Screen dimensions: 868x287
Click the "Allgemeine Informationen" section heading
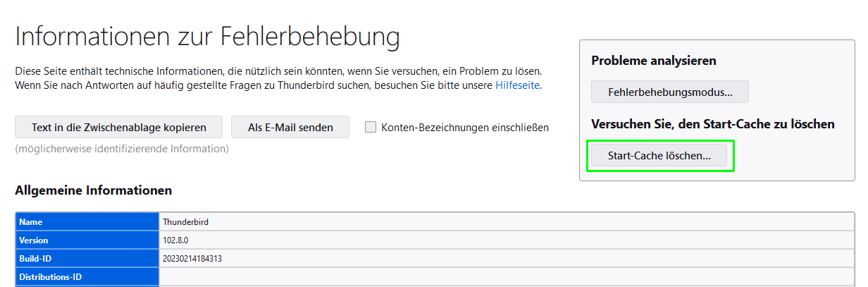93,190
